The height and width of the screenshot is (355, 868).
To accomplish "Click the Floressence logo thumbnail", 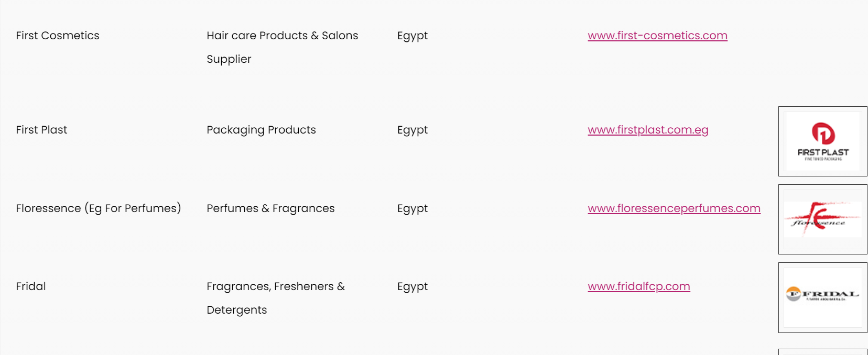I will (823, 219).
